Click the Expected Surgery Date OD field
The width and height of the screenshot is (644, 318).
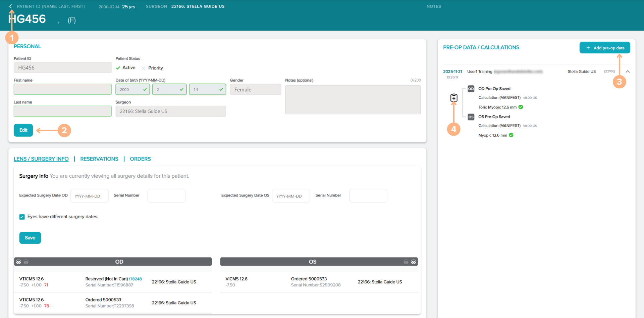[x=89, y=196]
